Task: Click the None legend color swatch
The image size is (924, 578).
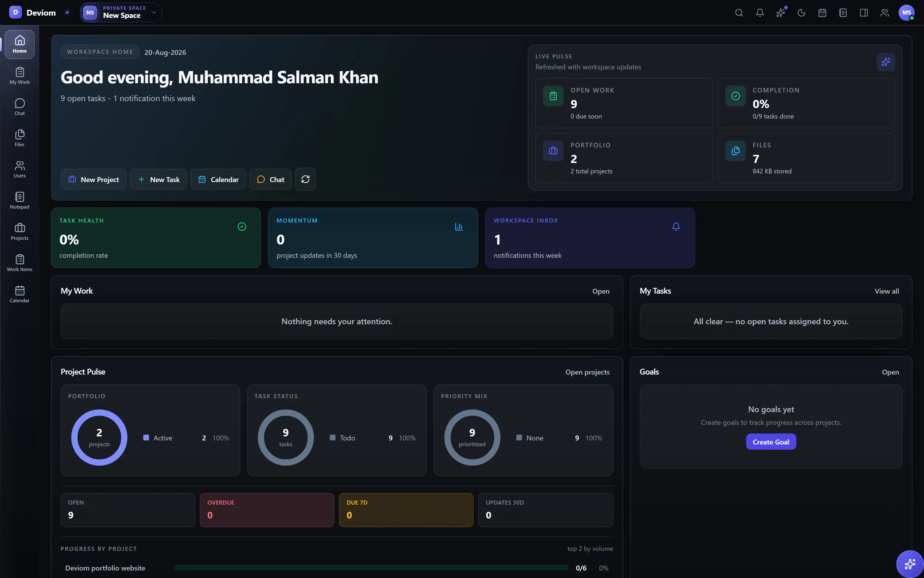Action: pyautogui.click(x=519, y=438)
